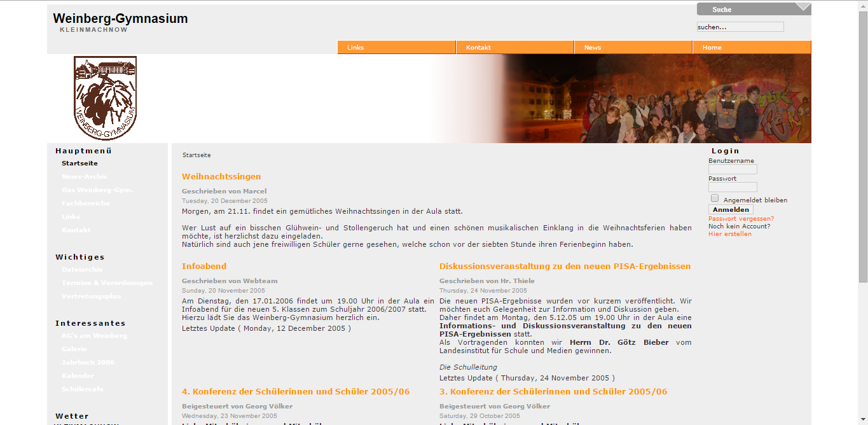
Task: Focus the suchen search field
Action: (x=740, y=27)
